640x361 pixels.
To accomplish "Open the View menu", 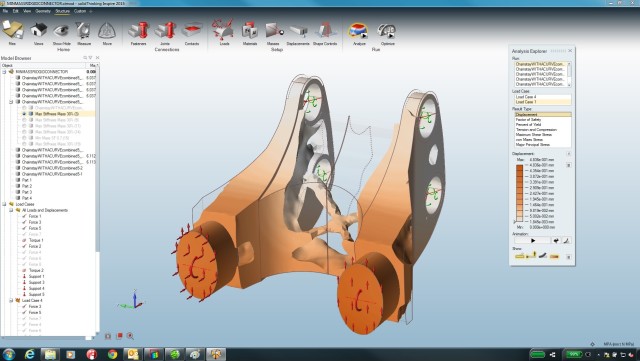I will coord(27,11).
